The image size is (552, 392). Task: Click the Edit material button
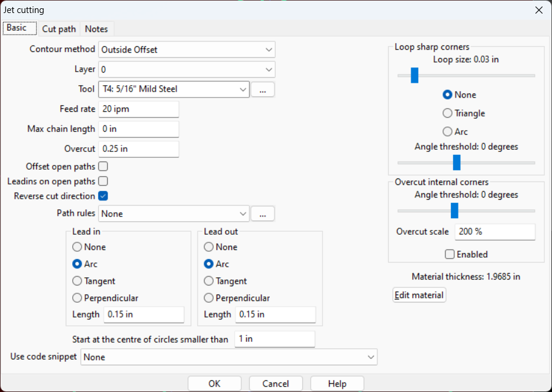419,295
